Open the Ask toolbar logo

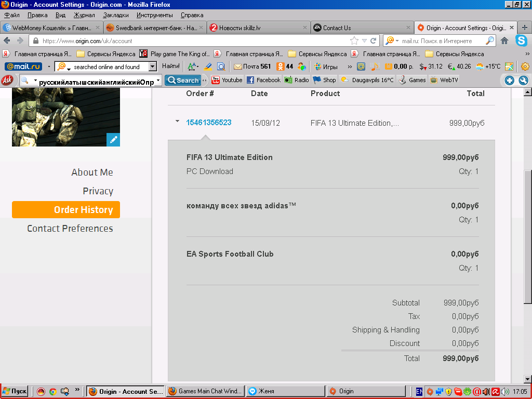click(x=7, y=80)
